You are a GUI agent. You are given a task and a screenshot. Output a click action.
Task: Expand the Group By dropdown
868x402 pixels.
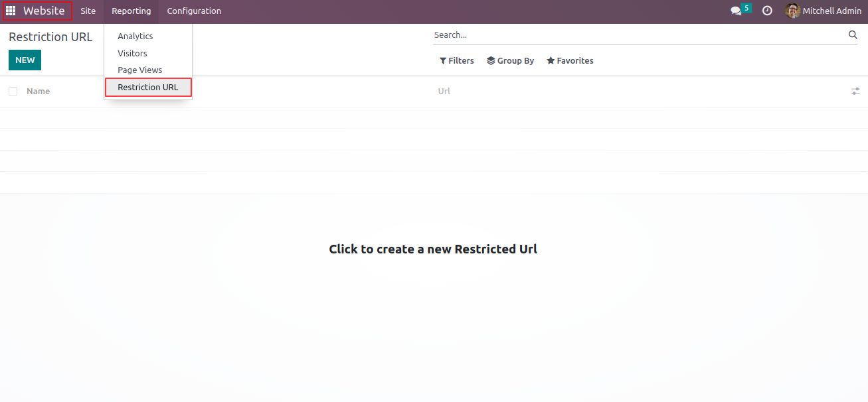[x=510, y=60]
